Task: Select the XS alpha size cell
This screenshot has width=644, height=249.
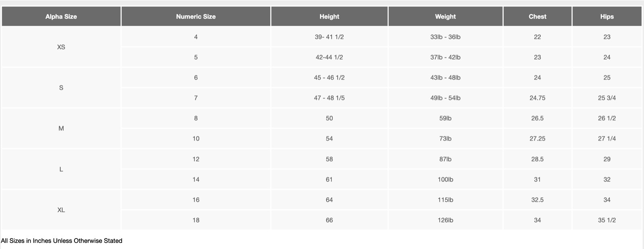Action: coord(61,47)
